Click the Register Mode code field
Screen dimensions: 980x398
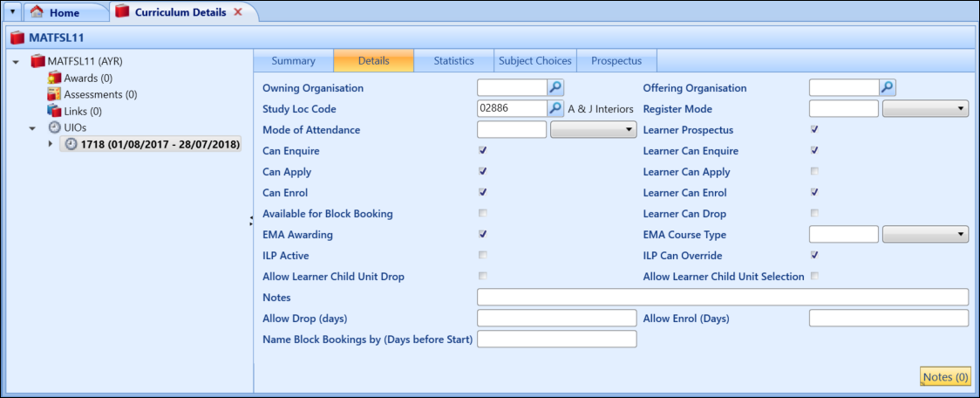coord(844,109)
